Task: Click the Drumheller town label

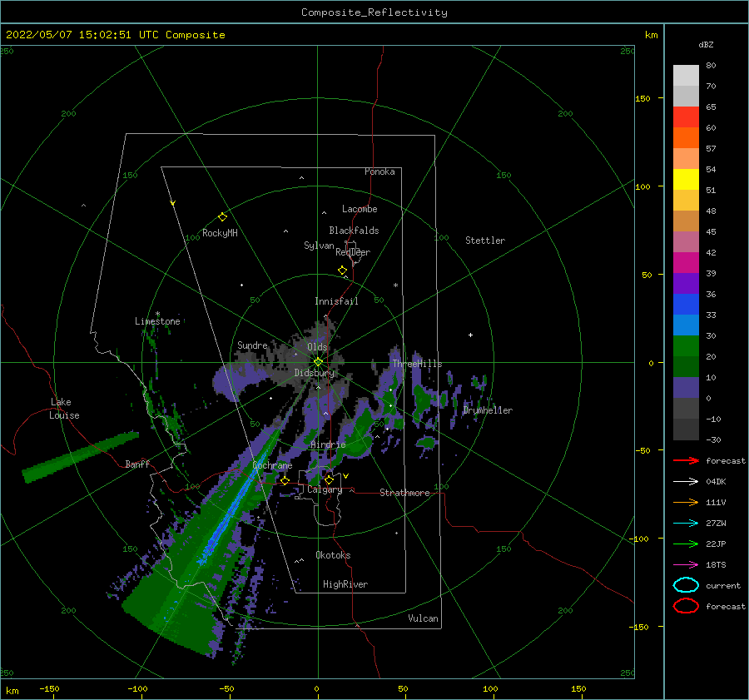Action: point(488,410)
